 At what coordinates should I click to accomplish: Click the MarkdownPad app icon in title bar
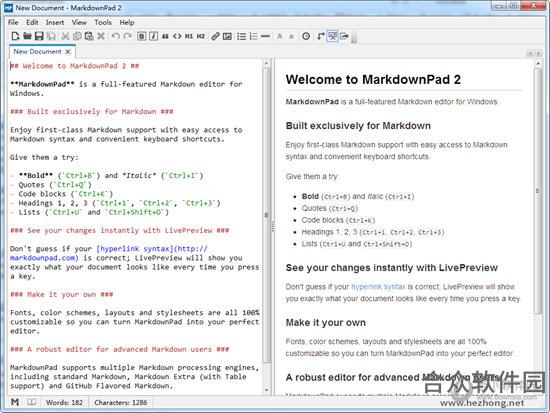click(9, 8)
